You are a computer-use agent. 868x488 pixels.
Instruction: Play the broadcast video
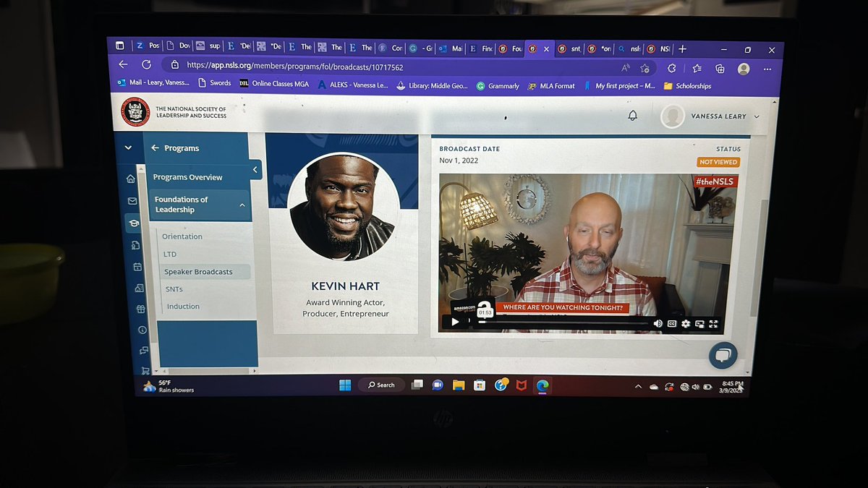pos(455,322)
